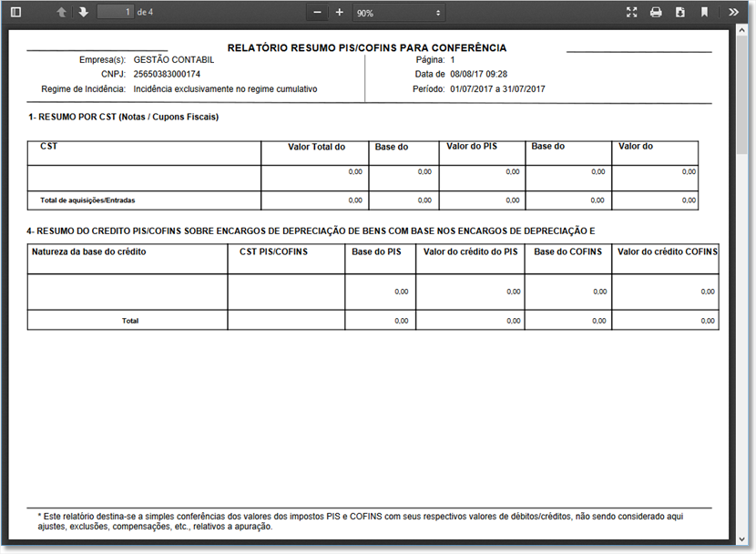Zoom out with the minus button
The height and width of the screenshot is (554, 756).
point(317,13)
